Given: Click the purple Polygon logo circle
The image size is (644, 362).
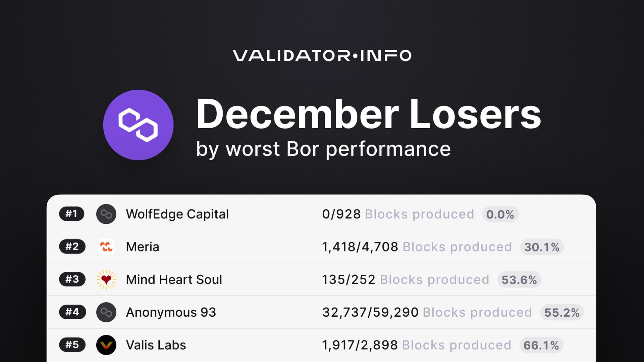Looking at the screenshot, I should (138, 125).
